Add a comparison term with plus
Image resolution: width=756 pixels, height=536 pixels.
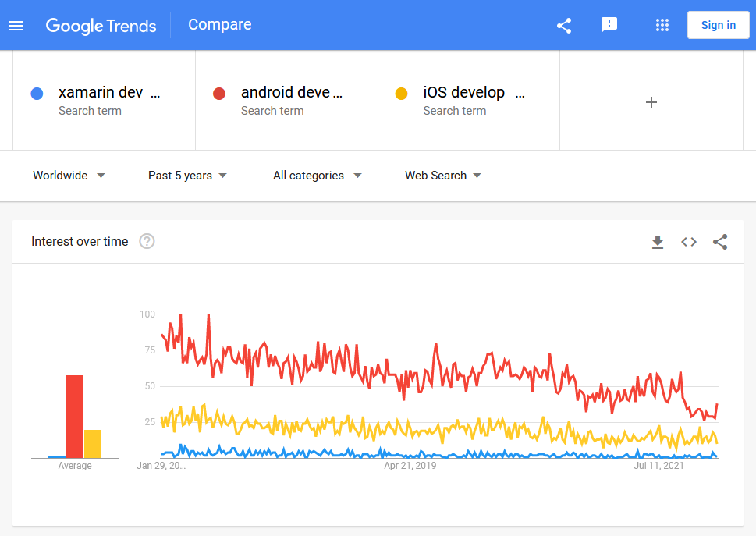coord(651,102)
